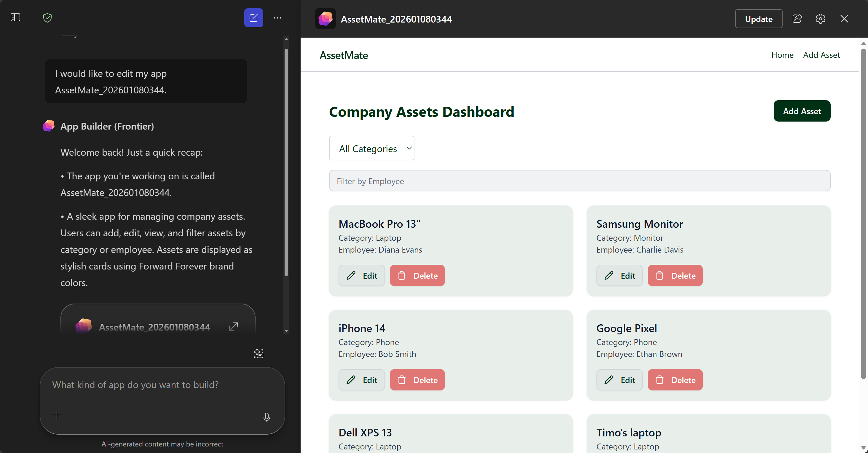Open AssetMate card external link arrow
The height and width of the screenshot is (453, 868).
[x=234, y=326]
